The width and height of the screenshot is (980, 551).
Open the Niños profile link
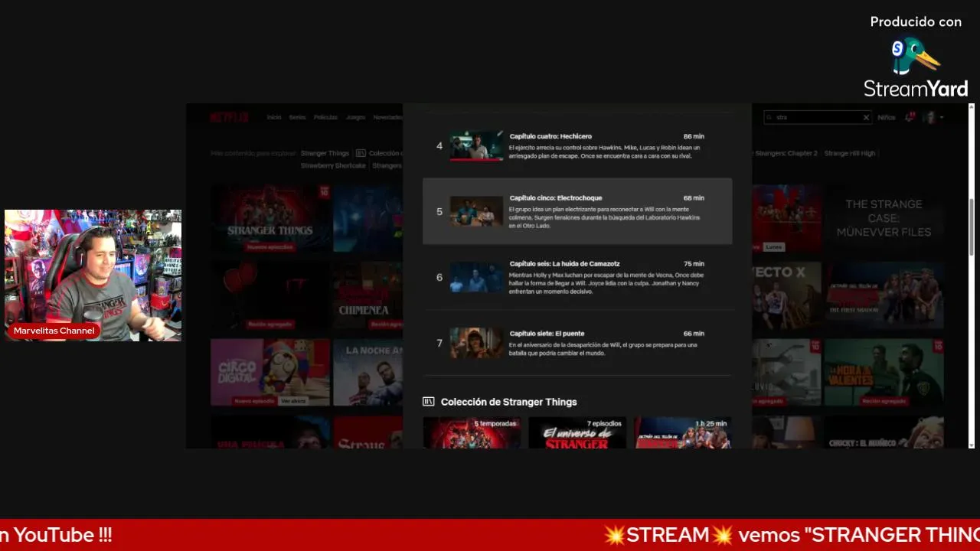(887, 117)
